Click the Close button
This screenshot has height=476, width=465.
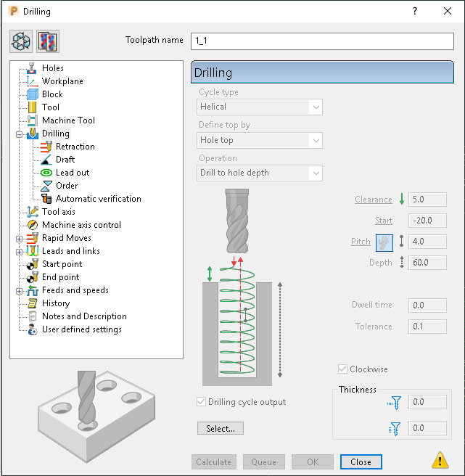[x=361, y=462]
